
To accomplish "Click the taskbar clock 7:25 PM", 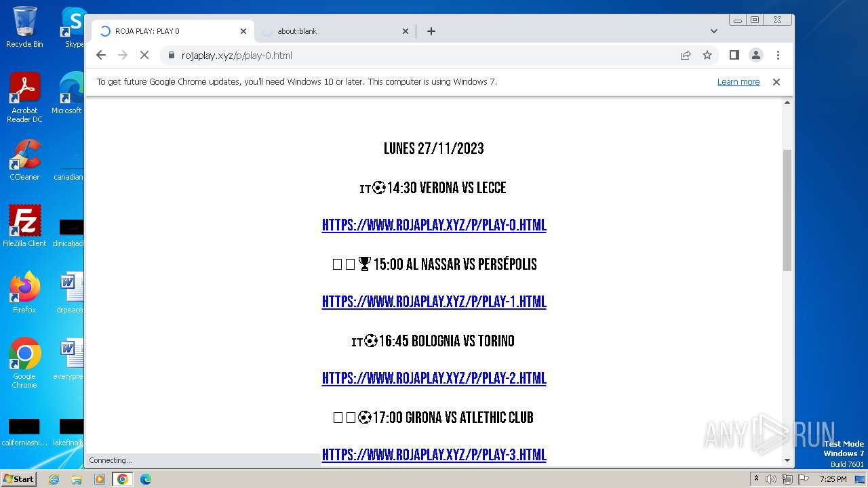I will pyautogui.click(x=833, y=479).
